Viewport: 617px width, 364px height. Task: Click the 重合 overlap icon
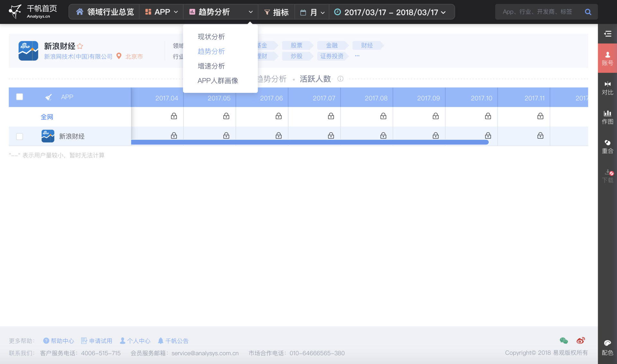(607, 146)
